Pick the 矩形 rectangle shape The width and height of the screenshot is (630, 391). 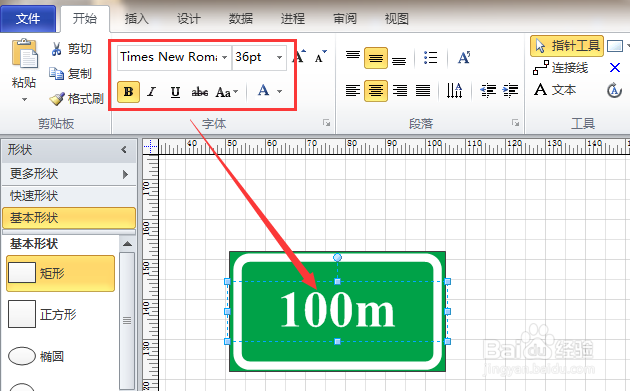61,273
